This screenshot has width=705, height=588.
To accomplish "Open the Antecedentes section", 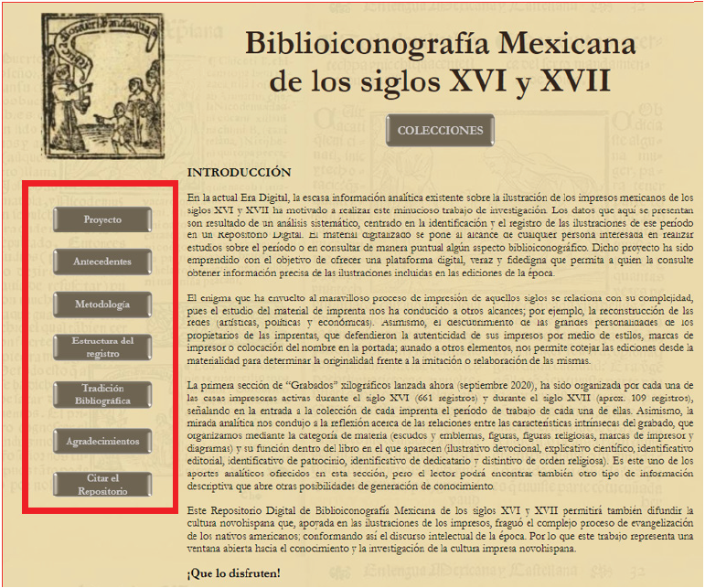I will pyautogui.click(x=101, y=262).
